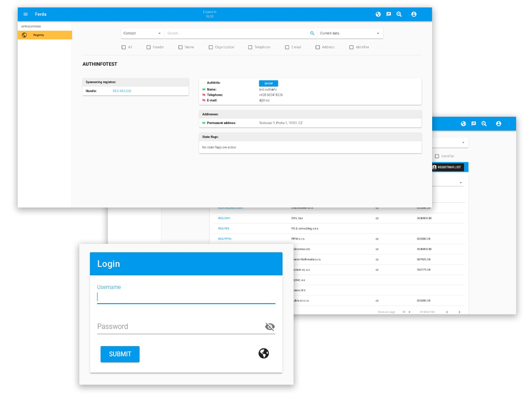Open the user account icon above Registrar List
Screen dimensions: 532x401
pyautogui.click(x=498, y=124)
